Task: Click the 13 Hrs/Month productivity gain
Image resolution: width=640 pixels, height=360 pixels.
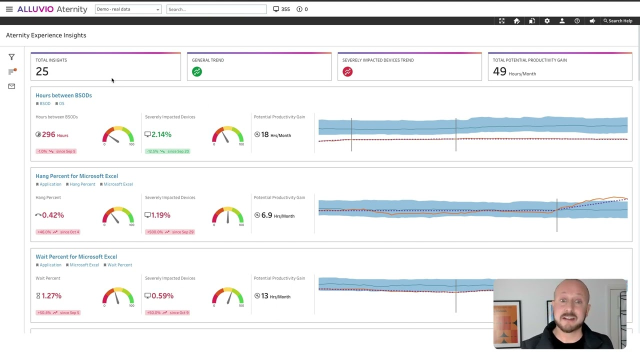Action: [x=272, y=296]
